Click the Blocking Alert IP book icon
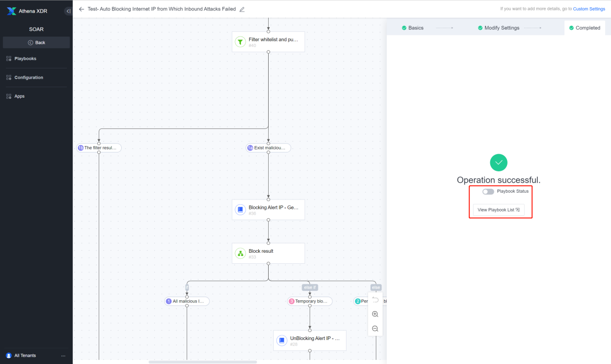 240,209
